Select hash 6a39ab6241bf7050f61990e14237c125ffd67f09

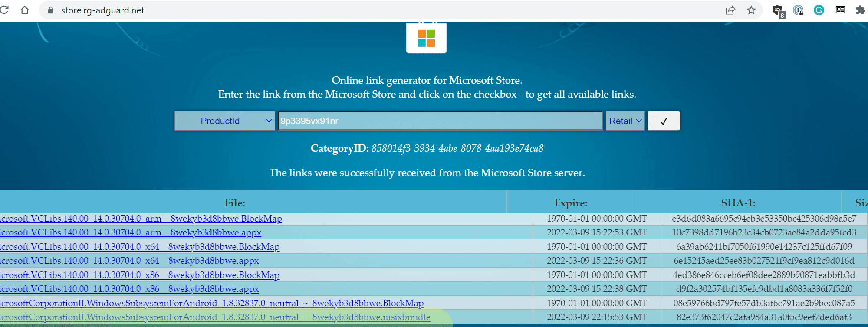[x=764, y=247]
